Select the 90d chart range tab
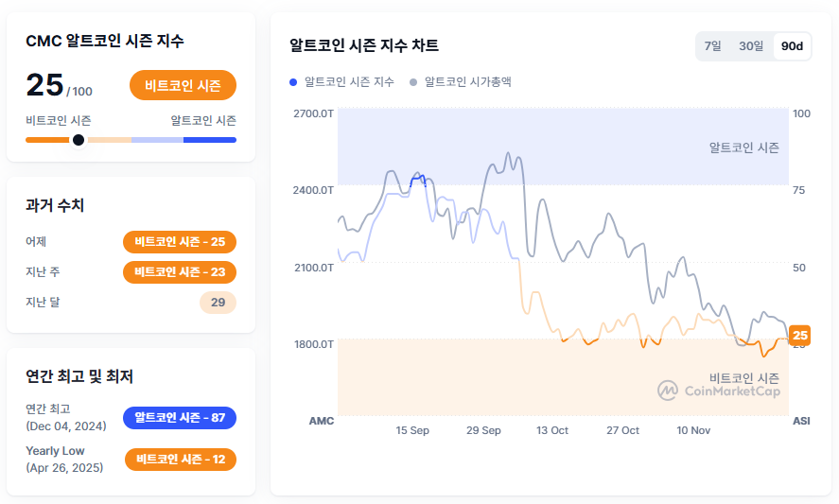 point(792,46)
